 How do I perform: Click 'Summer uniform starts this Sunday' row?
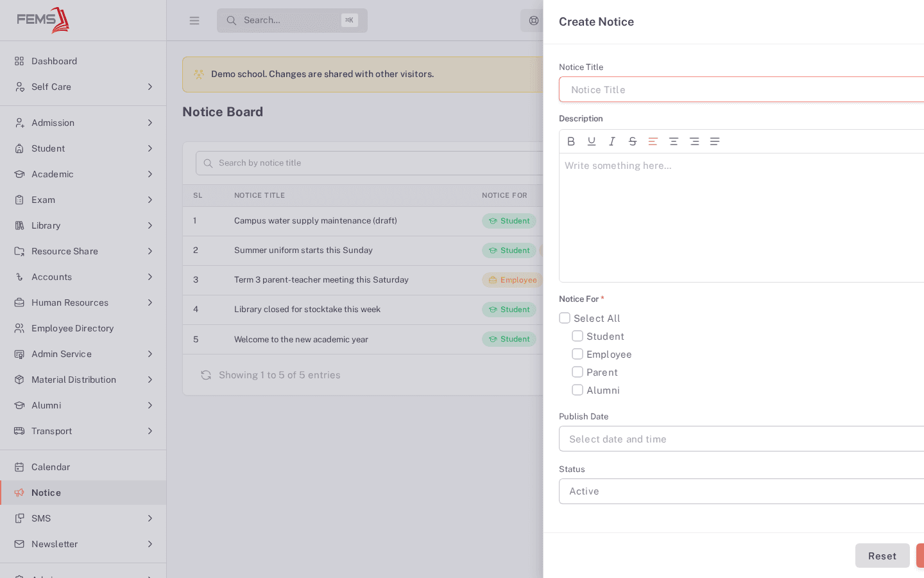(363, 250)
